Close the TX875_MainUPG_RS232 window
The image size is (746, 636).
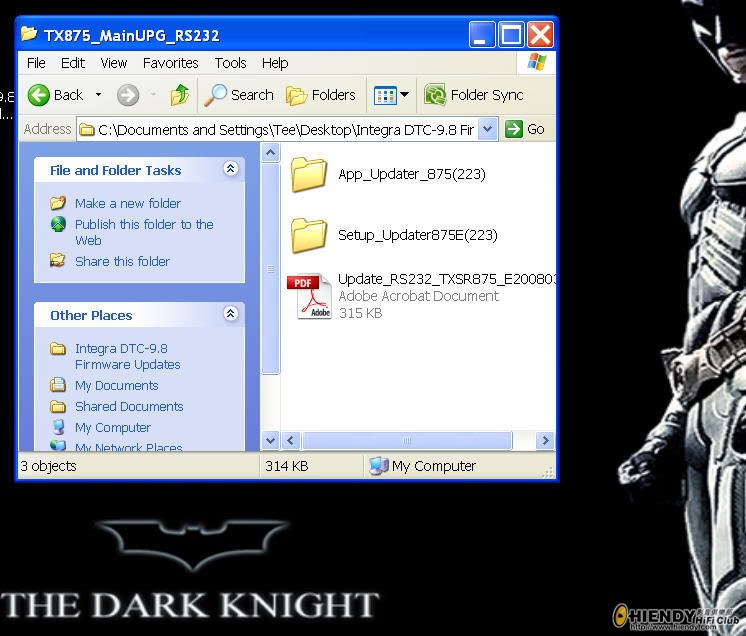coord(540,34)
